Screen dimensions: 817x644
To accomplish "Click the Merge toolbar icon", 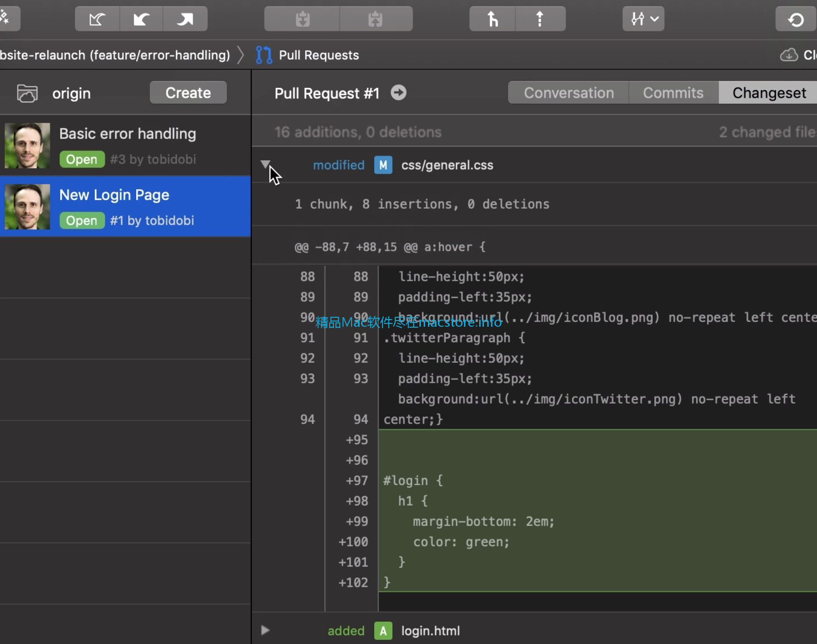I will (x=492, y=19).
